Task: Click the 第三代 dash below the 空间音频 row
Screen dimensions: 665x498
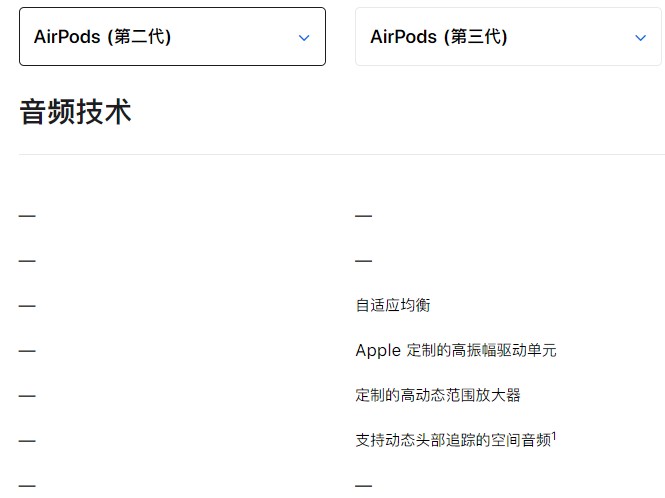Action: click(363, 486)
